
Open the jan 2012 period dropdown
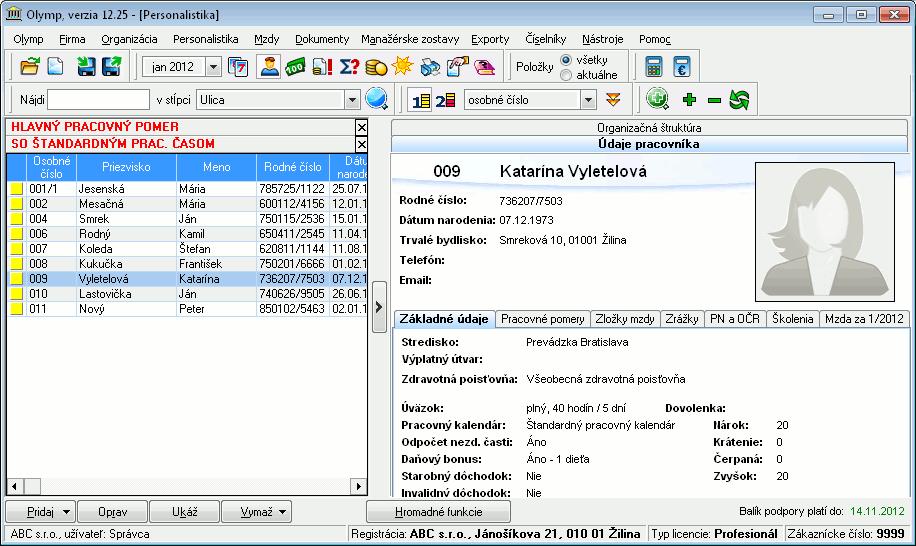(x=213, y=67)
